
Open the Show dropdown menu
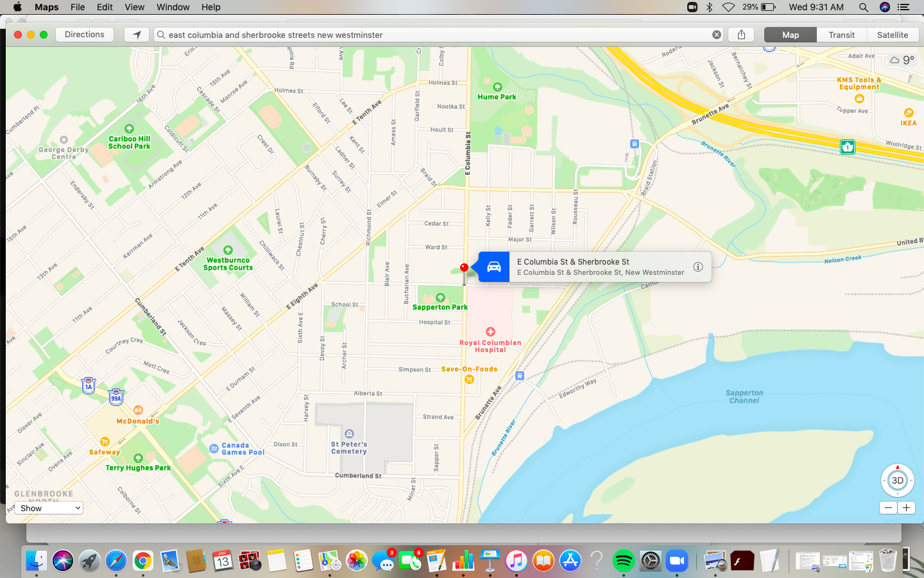click(49, 508)
